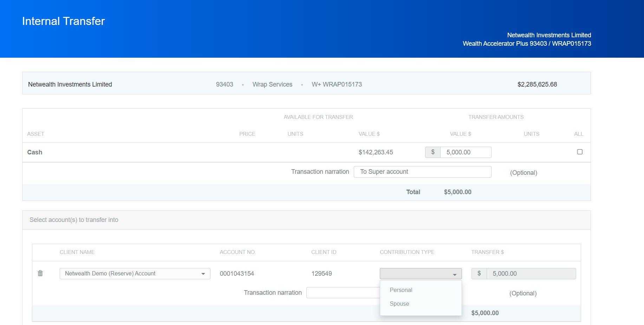Image resolution: width=644 pixels, height=325 pixels.
Task: Click the ASSET column header
Action: click(x=35, y=134)
